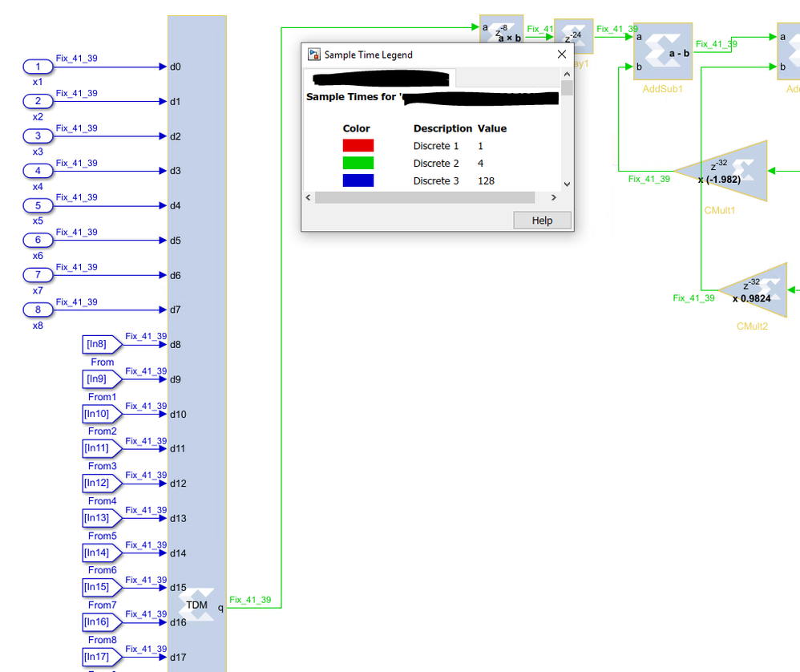
Task: Select the [In12] From4 block
Action: click(x=102, y=484)
